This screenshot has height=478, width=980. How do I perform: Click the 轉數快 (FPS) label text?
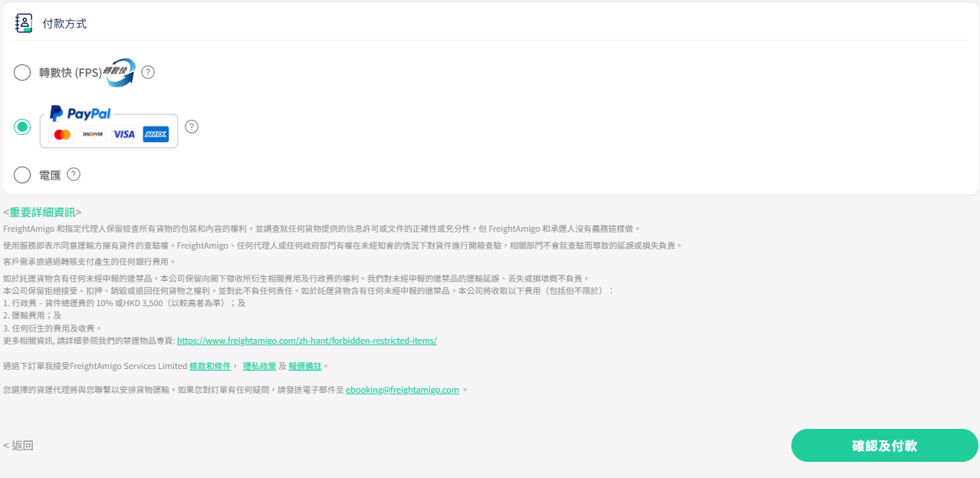[x=70, y=73]
